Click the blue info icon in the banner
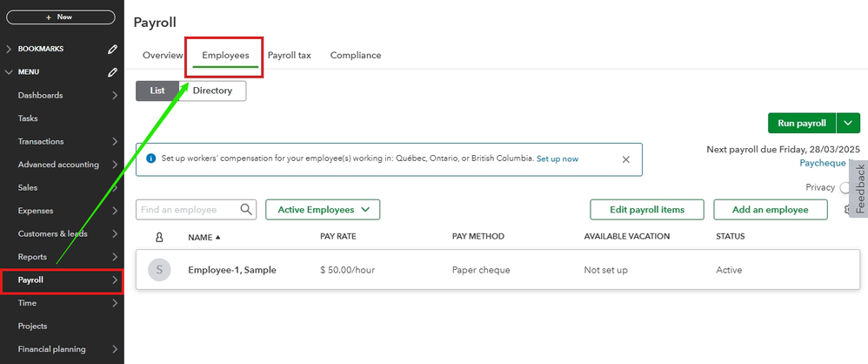This screenshot has width=868, height=364. 151,159
